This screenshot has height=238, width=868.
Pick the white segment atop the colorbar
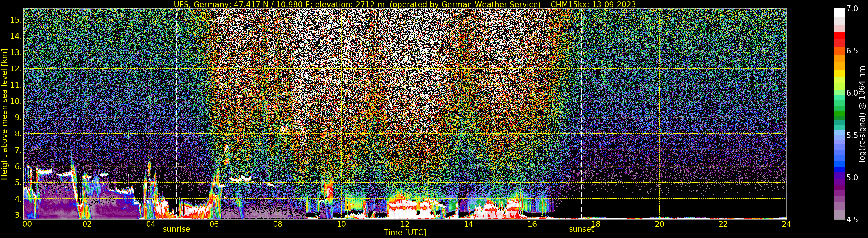(x=839, y=12)
